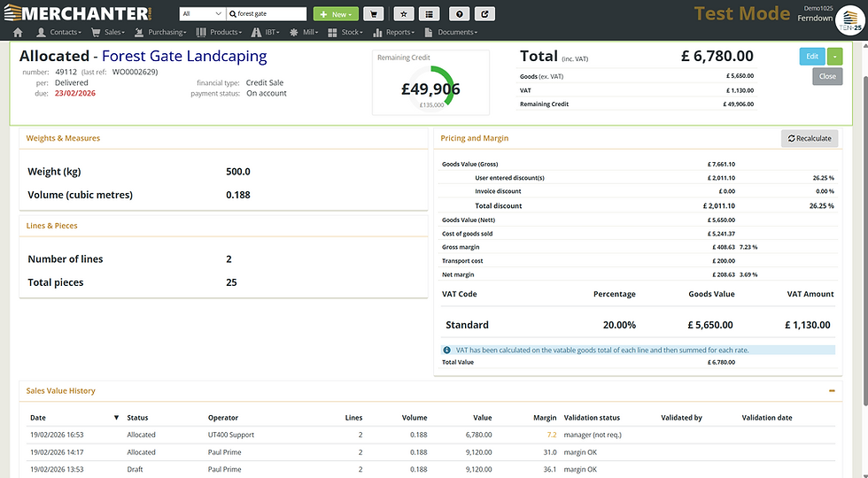
Task: Click the order number 49112
Action: [x=66, y=72]
